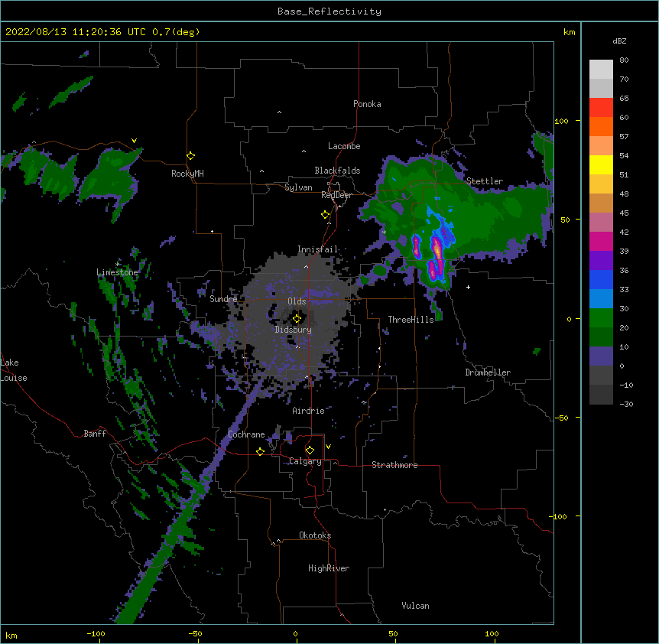Click the Ponoka town label

pyautogui.click(x=367, y=104)
